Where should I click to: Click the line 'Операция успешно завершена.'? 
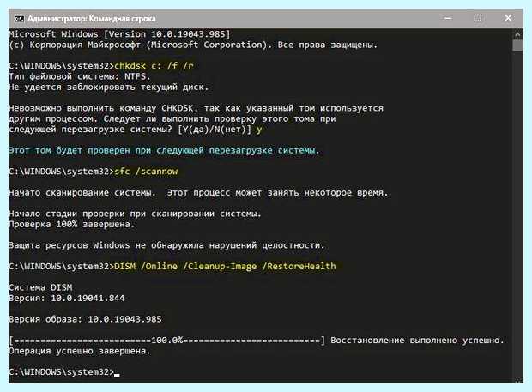80,351
